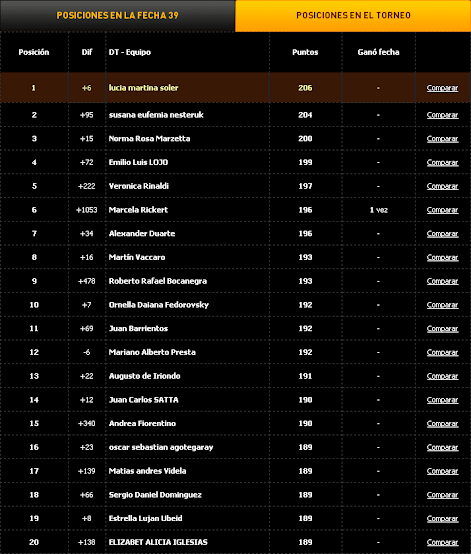
Task: Compare with Veronica Rinaldi
Action: coord(442,186)
